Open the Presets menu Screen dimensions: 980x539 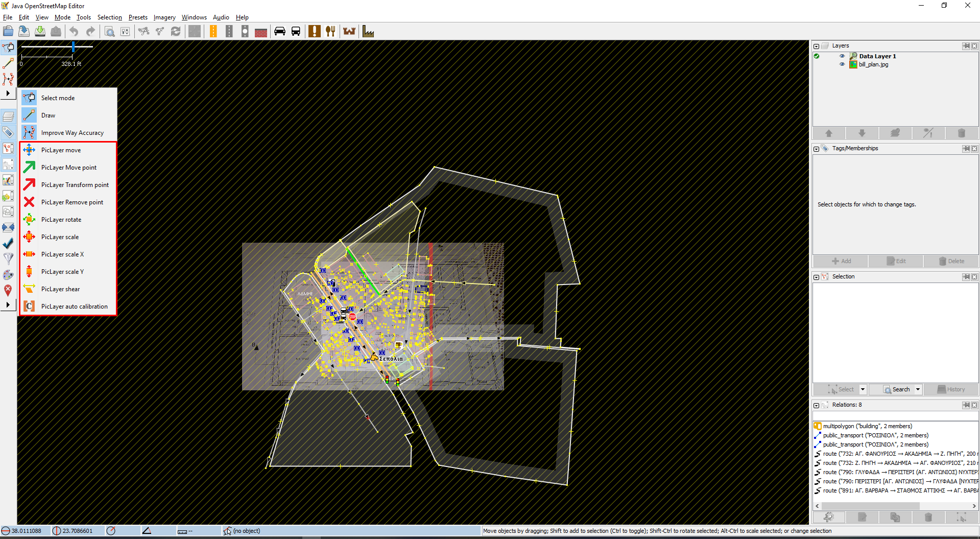pos(138,17)
